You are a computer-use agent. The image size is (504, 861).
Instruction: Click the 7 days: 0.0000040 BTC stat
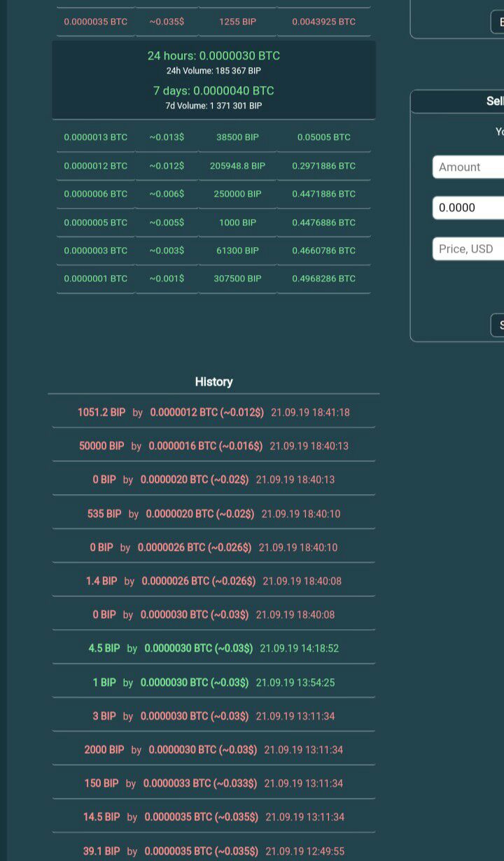coord(213,90)
